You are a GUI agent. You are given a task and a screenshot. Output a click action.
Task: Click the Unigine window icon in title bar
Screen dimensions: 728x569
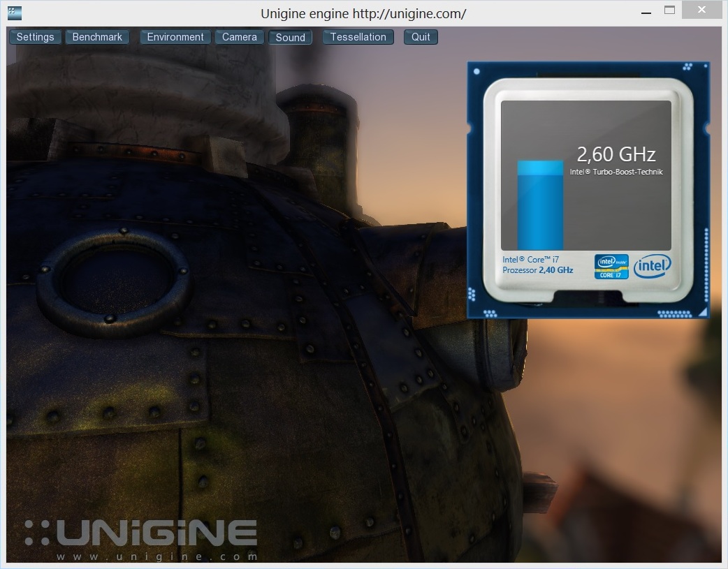point(15,13)
